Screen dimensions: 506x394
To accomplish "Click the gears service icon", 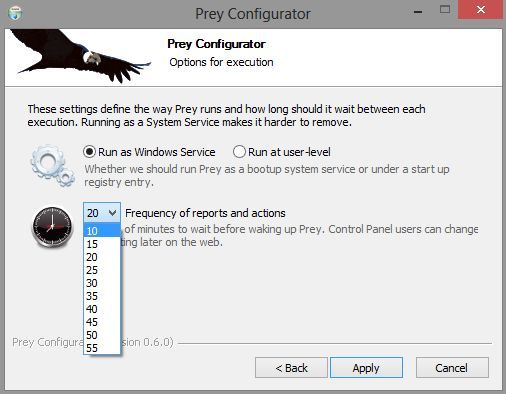I will coord(53,166).
